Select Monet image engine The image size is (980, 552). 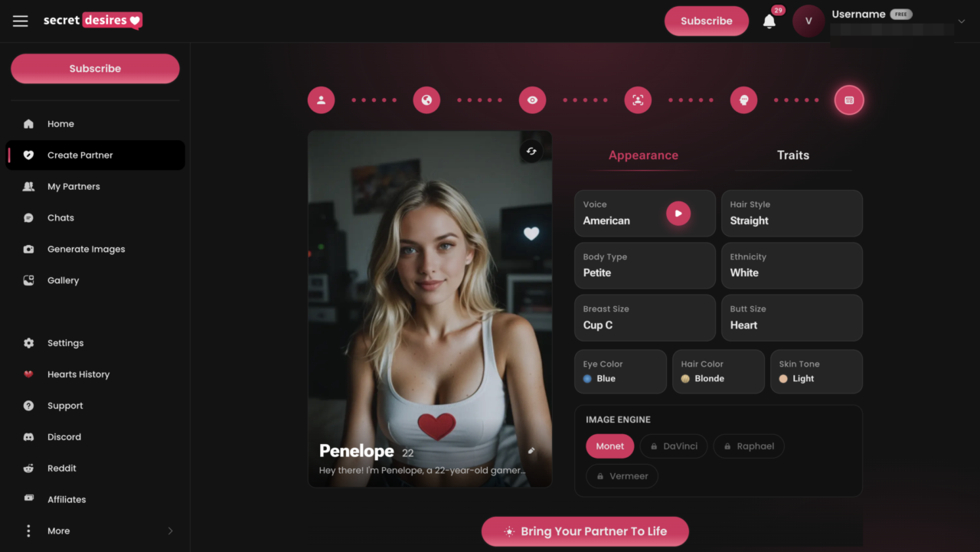pos(610,446)
